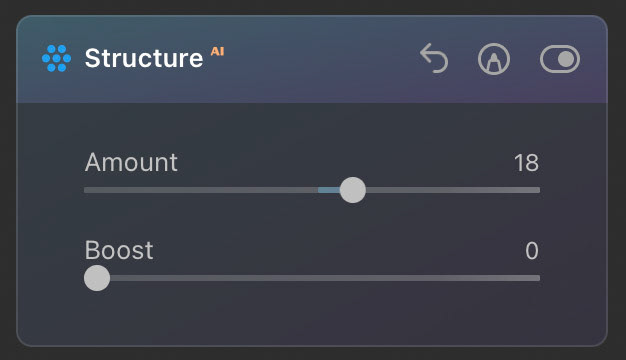
Task: Click the empty area below the Boost slider
Action: pyautogui.click(x=312, y=317)
